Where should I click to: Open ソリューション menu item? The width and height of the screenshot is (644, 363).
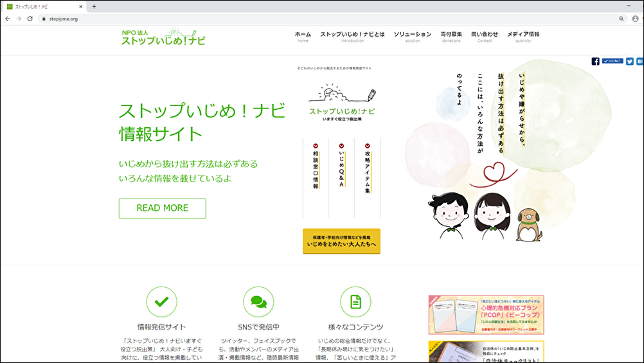pos(413,37)
